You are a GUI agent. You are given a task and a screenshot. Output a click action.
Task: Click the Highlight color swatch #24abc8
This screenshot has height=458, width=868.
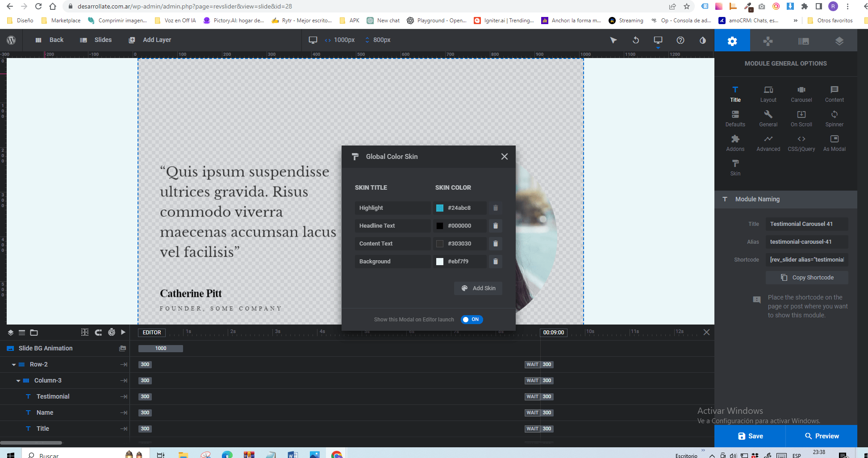click(440, 208)
